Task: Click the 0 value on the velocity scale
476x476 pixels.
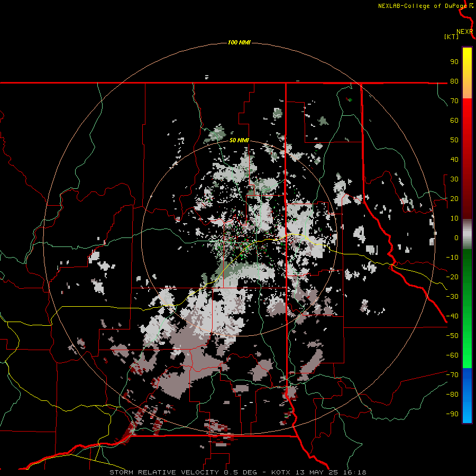Action: 456,238
